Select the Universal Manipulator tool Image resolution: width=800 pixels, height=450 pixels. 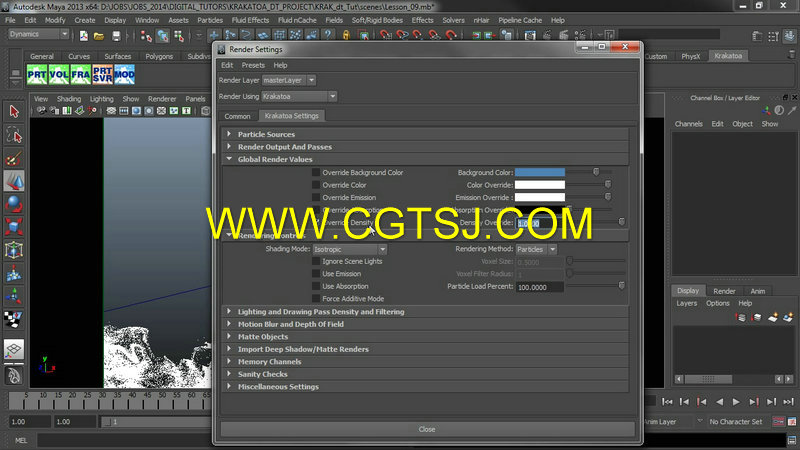[14, 250]
